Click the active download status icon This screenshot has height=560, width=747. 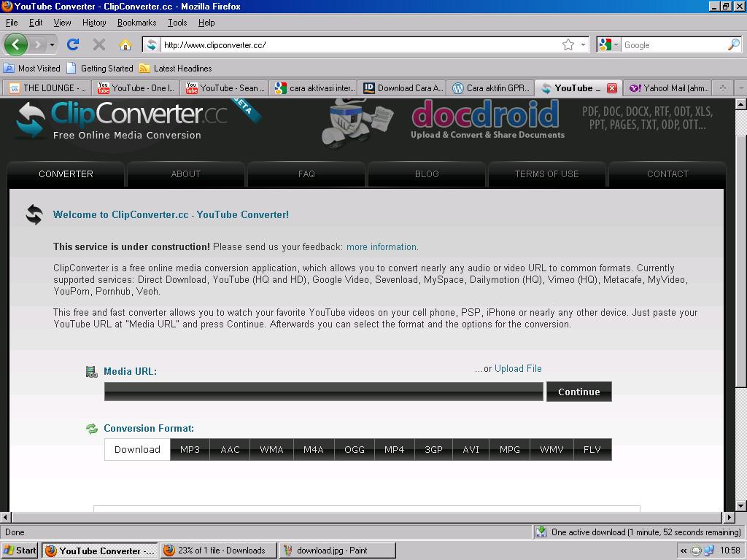(541, 532)
